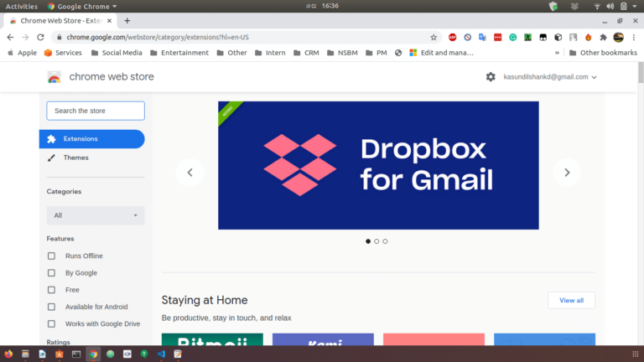Open the Edit and mana... bookmark

pos(441,53)
